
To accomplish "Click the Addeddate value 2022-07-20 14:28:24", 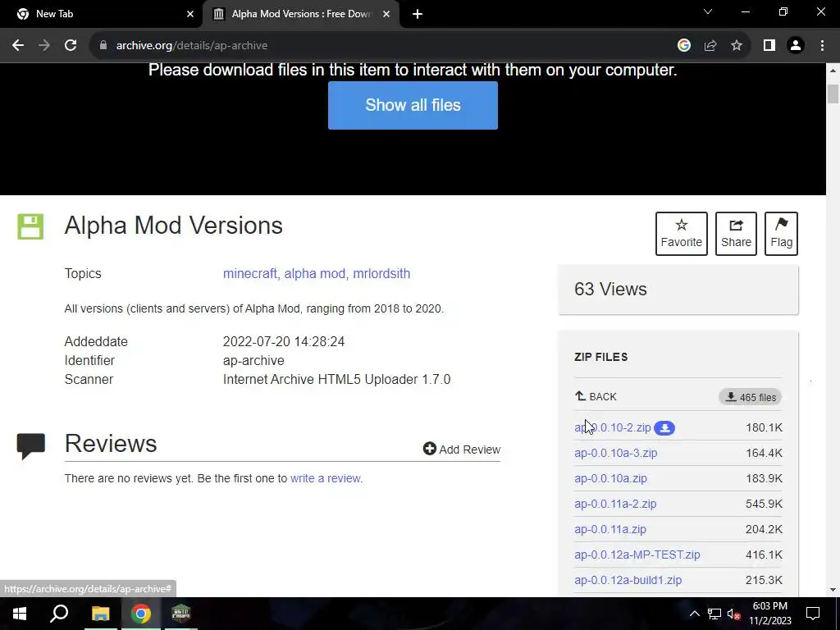I will point(283,342).
